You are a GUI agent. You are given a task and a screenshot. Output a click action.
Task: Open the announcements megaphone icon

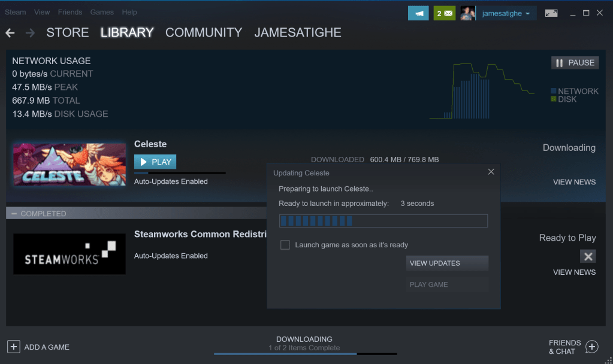[x=418, y=13]
